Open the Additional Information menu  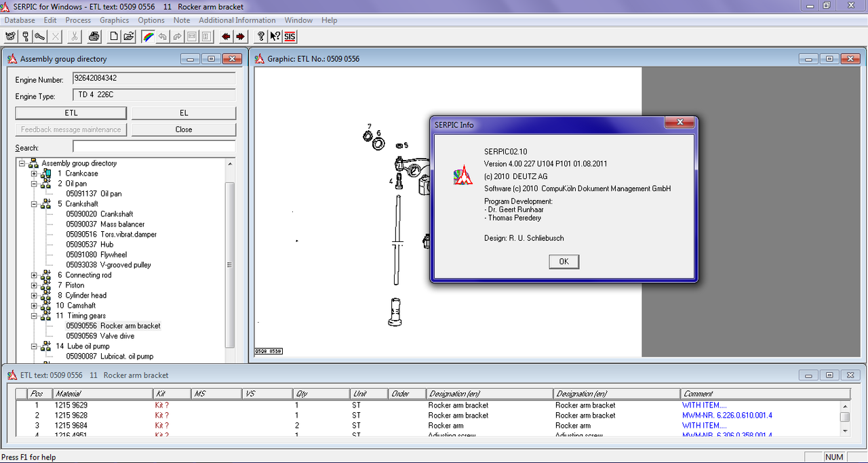237,20
